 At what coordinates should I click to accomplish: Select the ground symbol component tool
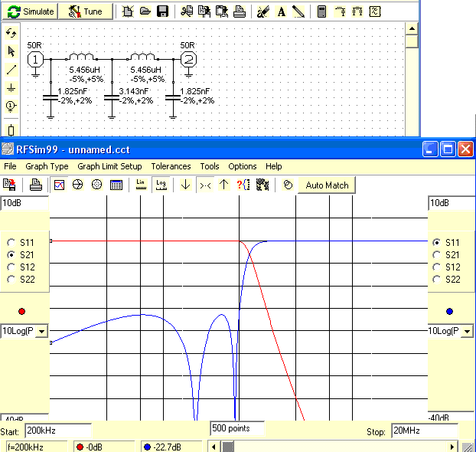[11, 88]
